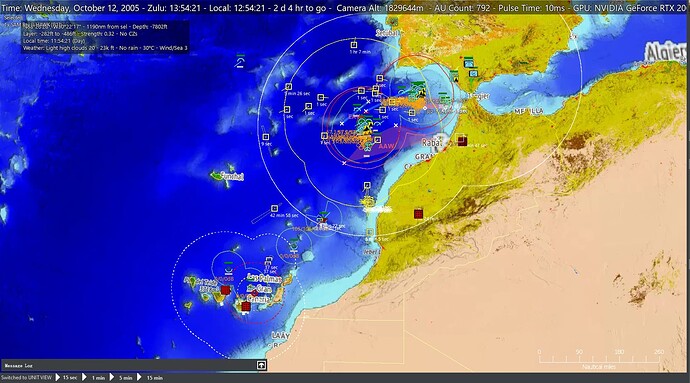The height and width of the screenshot is (383, 690).
Task: Click the Algiers city label
Action: (665, 52)
